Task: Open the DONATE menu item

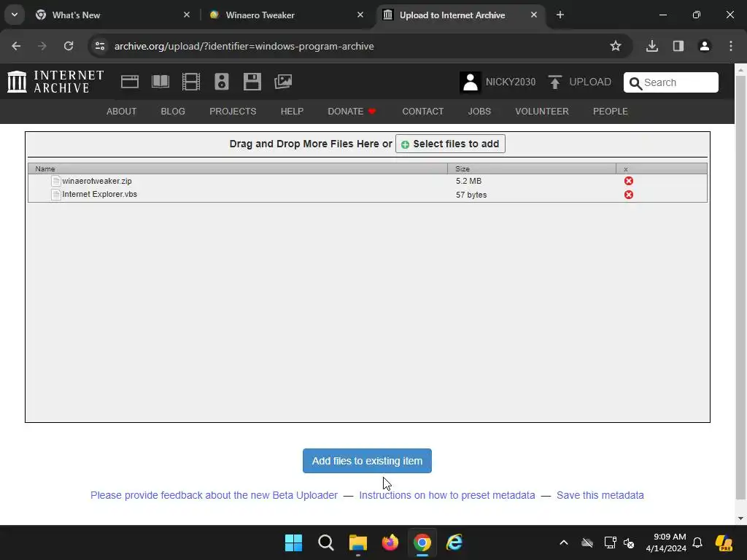Action: [352, 112]
